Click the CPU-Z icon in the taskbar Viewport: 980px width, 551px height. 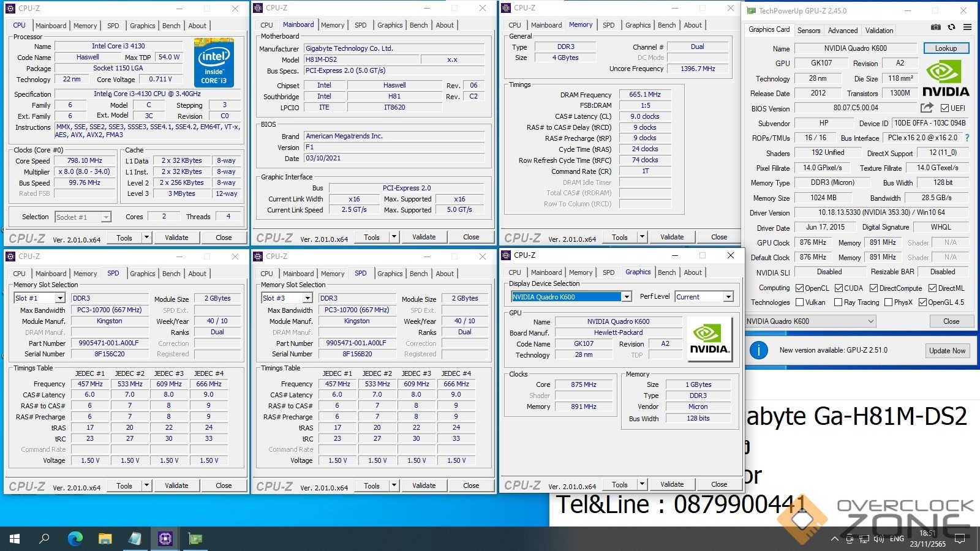tap(165, 539)
